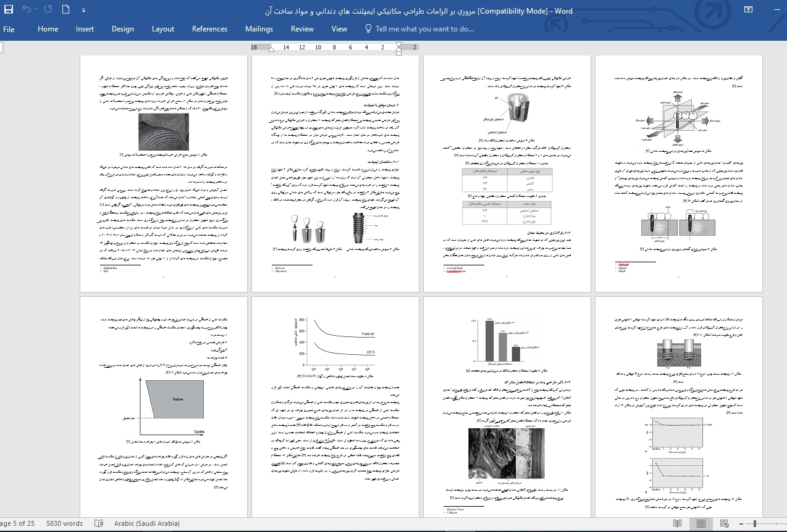This screenshot has width=787, height=532.
Task: Open the Ribbon Display Options button
Action: 748,9
